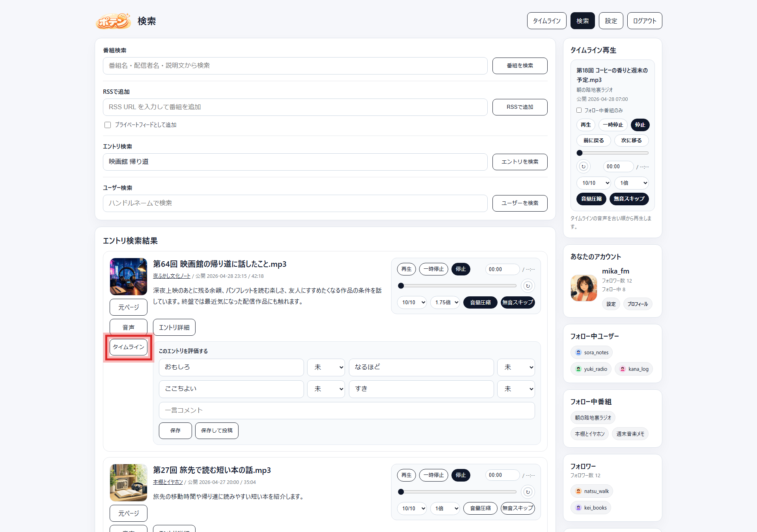Click kei_books follower avatar icon
The image size is (757, 532).
coord(578,508)
